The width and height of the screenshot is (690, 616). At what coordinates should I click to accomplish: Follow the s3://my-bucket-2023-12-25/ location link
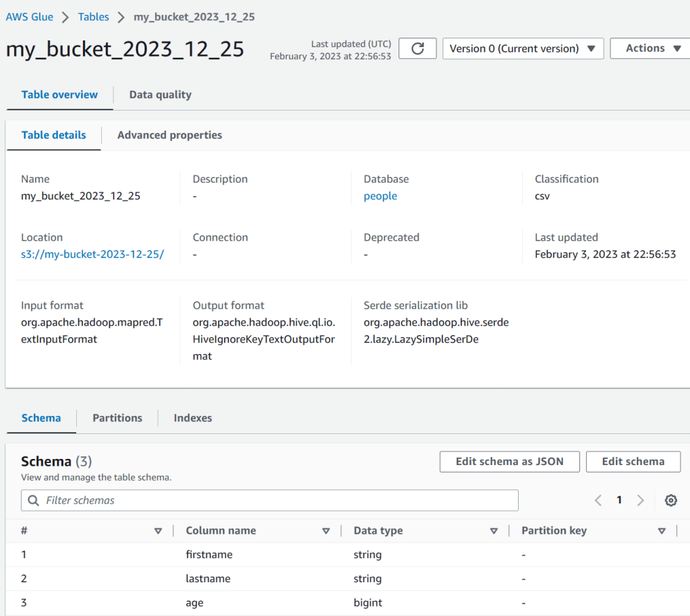pos(92,255)
